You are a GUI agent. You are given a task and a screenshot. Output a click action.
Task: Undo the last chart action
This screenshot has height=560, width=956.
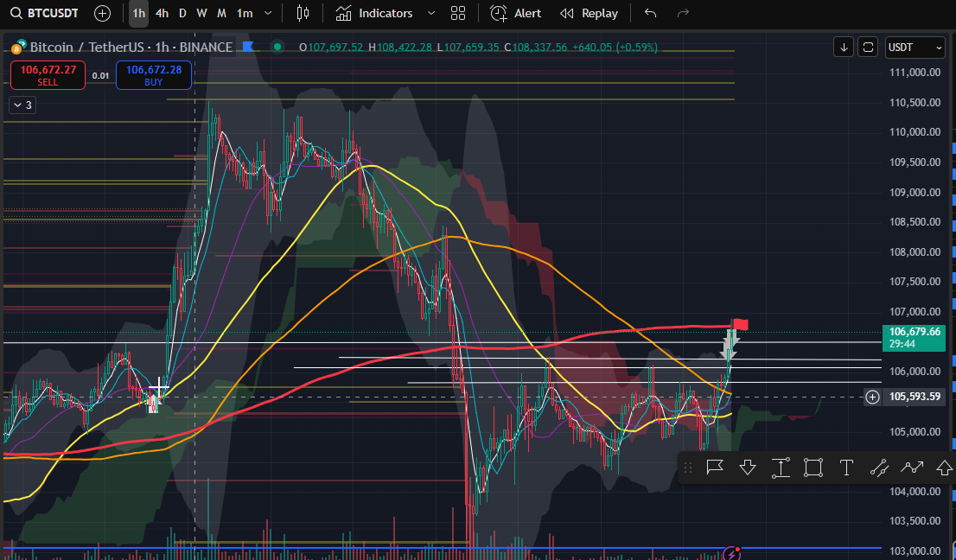coord(651,14)
